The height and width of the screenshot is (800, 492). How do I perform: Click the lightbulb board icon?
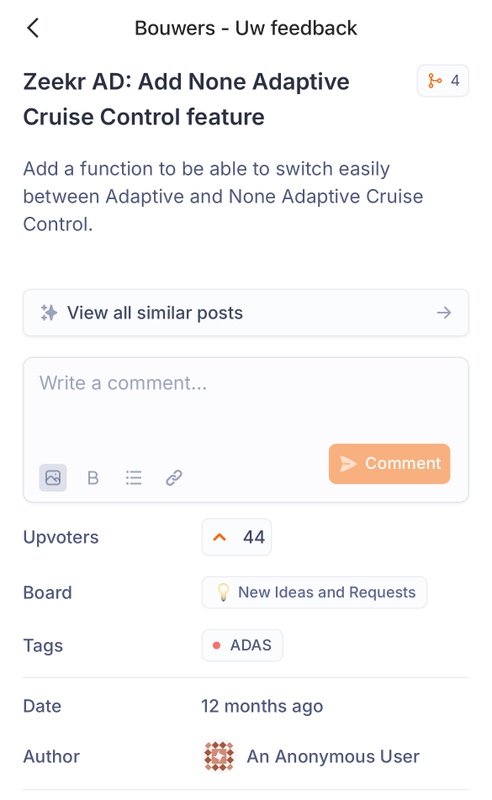[223, 592]
